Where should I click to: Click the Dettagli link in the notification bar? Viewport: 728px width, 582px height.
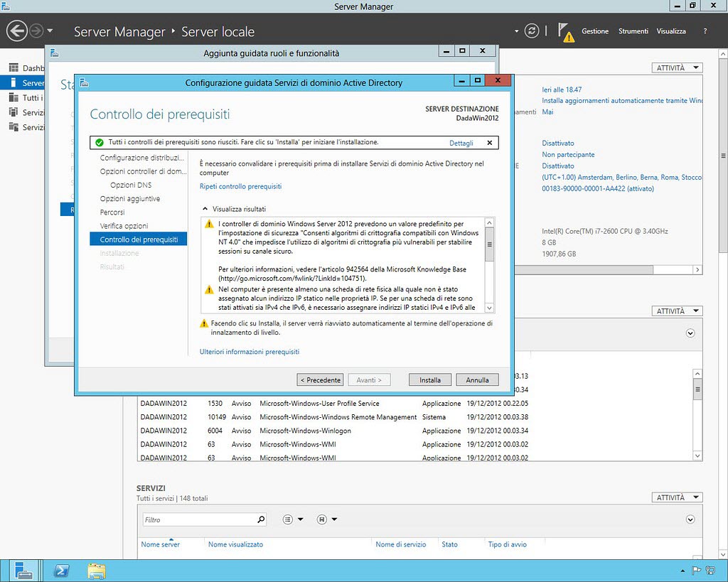pyautogui.click(x=461, y=143)
